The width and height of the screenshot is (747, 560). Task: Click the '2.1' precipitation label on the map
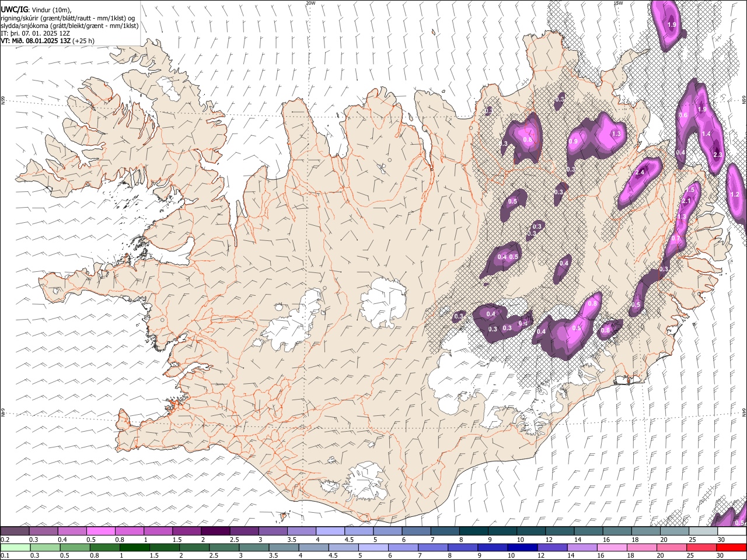point(686,201)
